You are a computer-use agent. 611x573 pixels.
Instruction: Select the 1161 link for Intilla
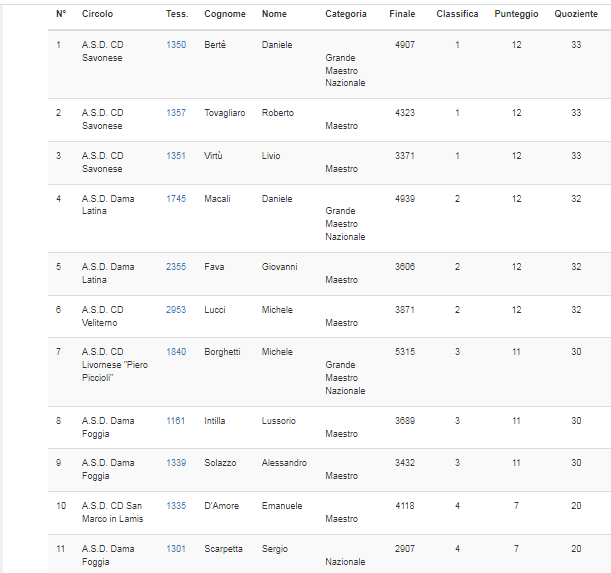tap(176, 421)
